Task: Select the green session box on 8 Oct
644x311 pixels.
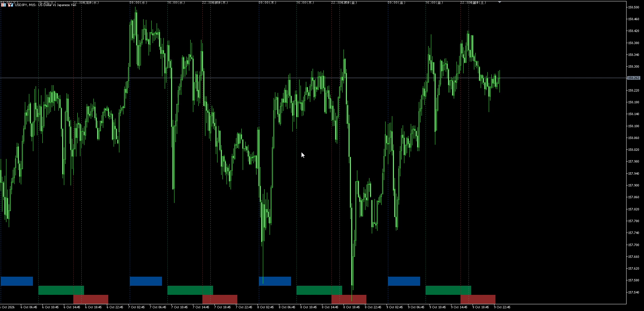Action: tap(319, 290)
